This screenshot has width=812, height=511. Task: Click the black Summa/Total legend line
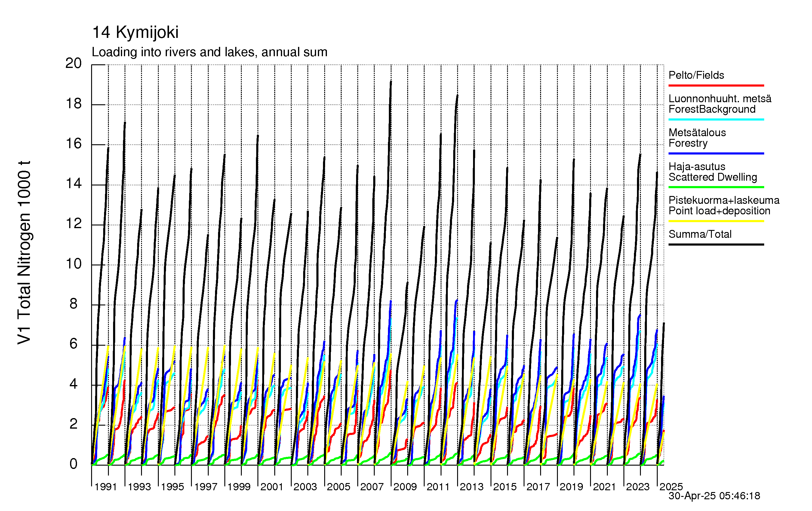click(716, 244)
